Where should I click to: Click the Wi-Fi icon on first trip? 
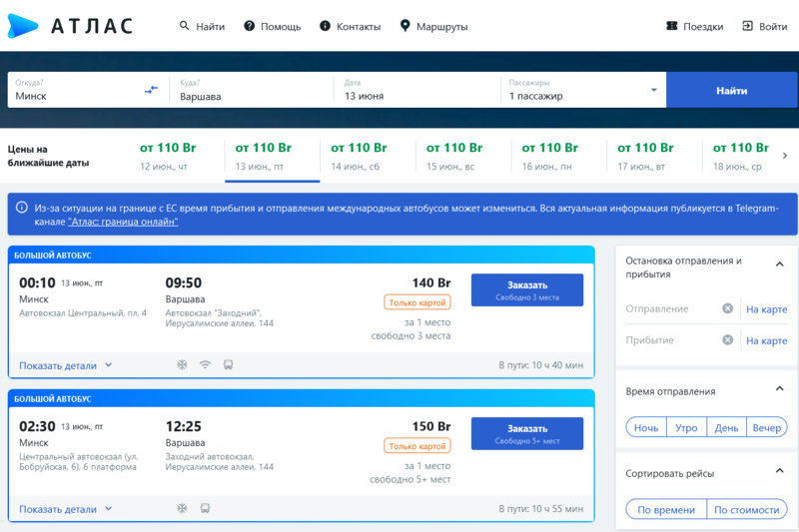pyautogui.click(x=205, y=365)
